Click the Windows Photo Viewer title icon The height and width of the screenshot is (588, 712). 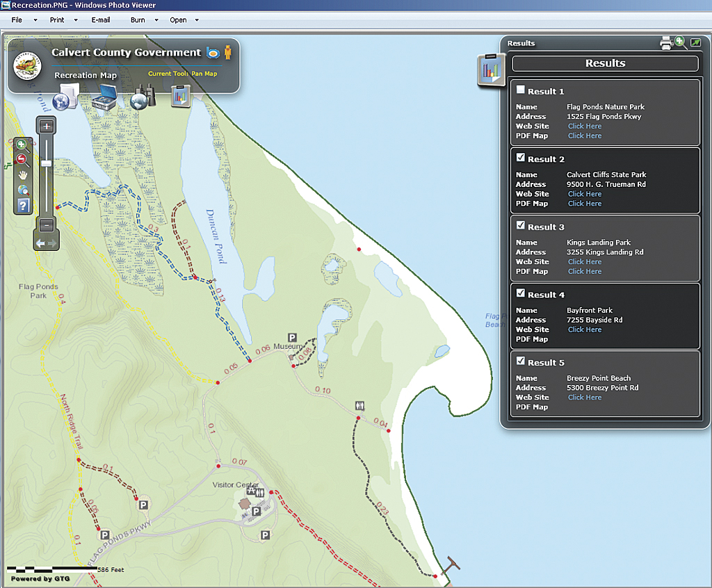[6, 5]
